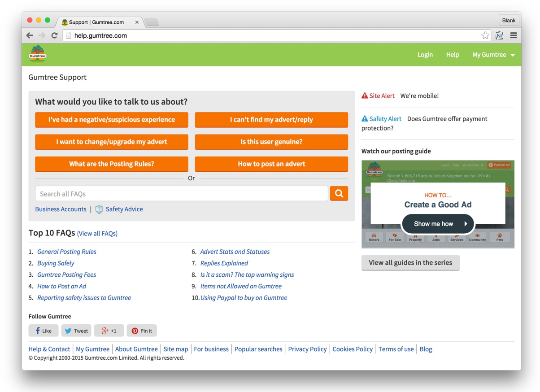Screen dimensions: 540x392
Task: Open Blog footer link
Action: coord(426,349)
